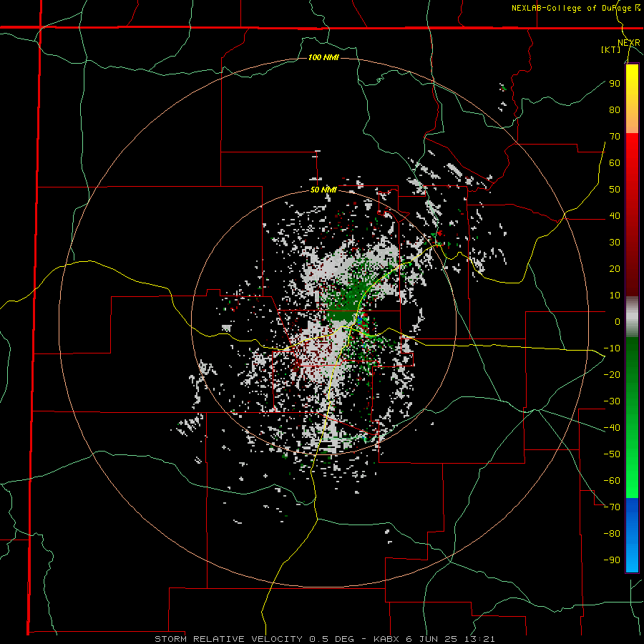
Task: Click the 70 value on the velocity scale
Action: [615, 137]
